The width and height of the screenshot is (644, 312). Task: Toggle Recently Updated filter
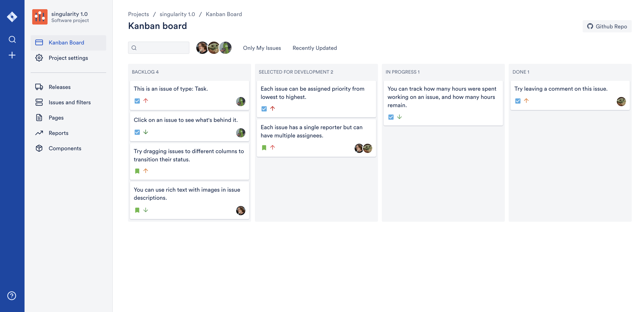315,48
